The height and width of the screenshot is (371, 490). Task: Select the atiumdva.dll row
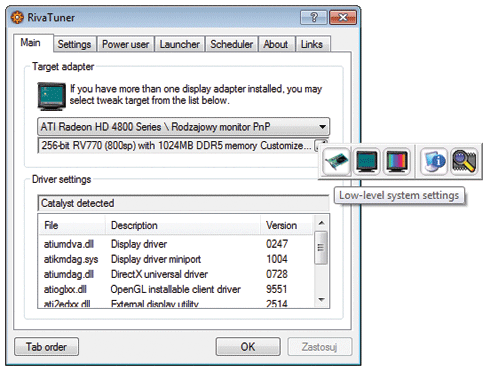coord(177,244)
